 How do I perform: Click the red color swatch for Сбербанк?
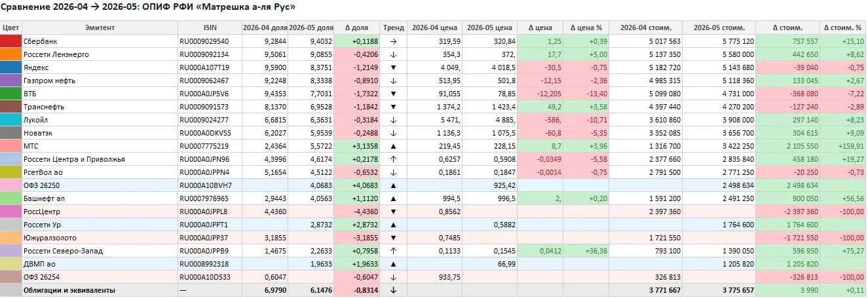coord(10,41)
